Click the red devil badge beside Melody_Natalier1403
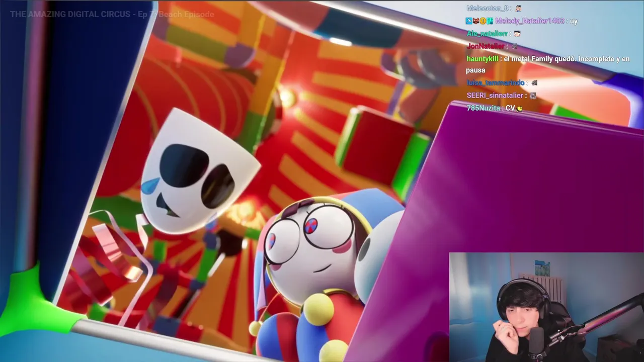Screen dimensions: 644x362 (475, 21)
